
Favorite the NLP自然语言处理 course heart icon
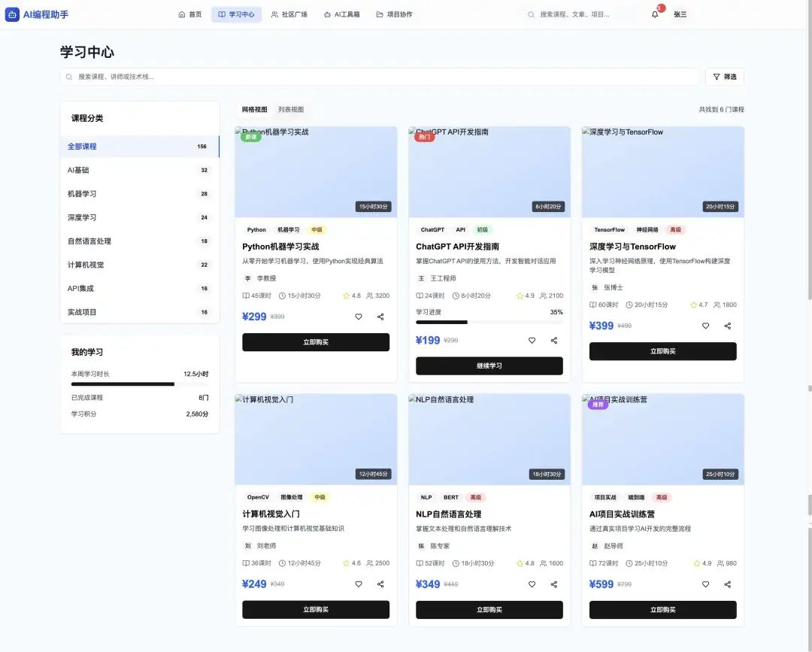point(532,584)
